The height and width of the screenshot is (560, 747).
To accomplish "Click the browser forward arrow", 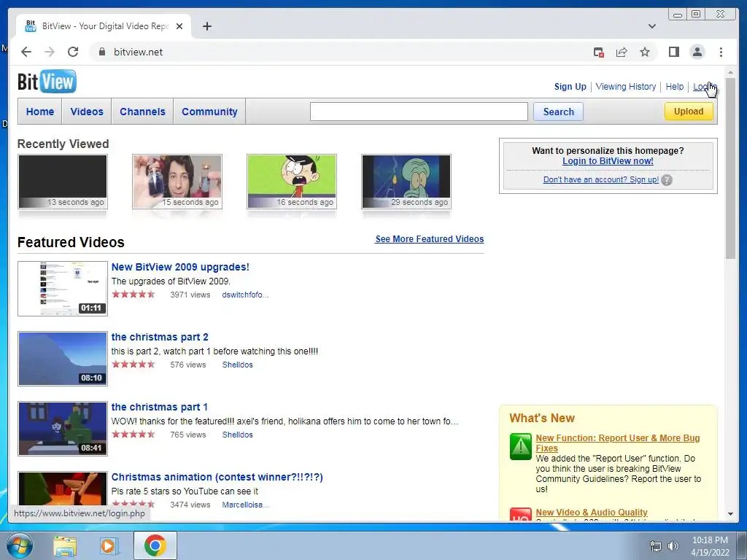I will (x=50, y=52).
